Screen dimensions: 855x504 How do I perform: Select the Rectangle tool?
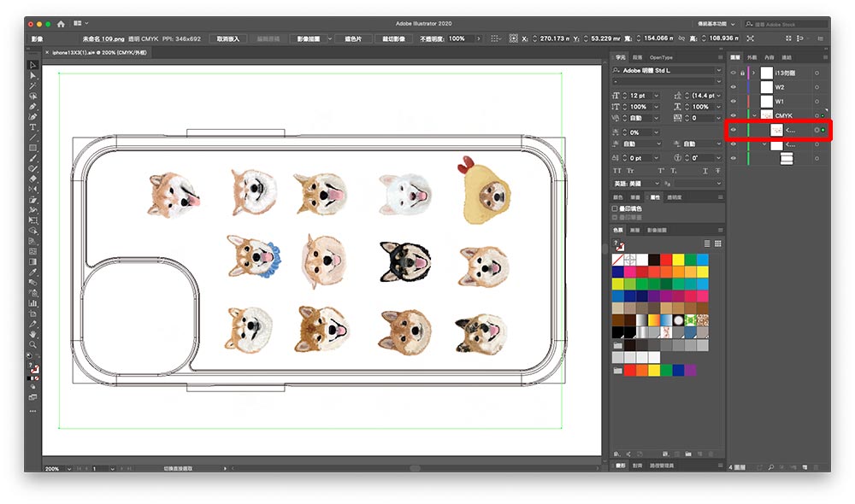[32, 147]
